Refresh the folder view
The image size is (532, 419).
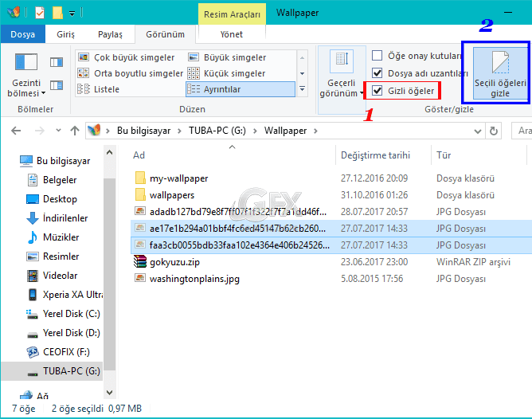(494, 131)
